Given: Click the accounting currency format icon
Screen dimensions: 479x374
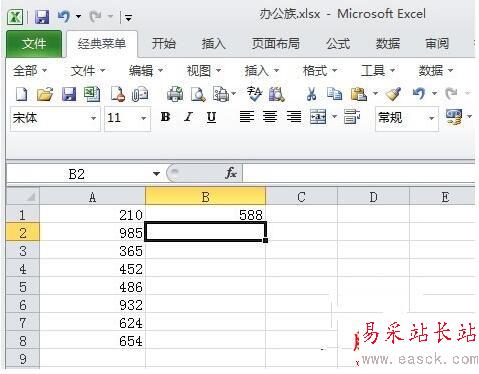Looking at the screenshot, I should pos(454,117).
